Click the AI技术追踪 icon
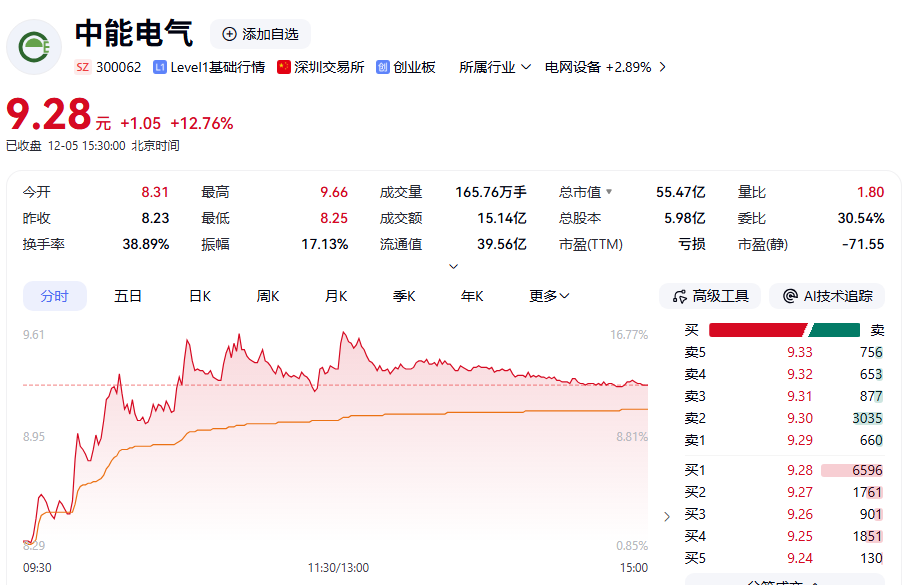 click(x=790, y=296)
